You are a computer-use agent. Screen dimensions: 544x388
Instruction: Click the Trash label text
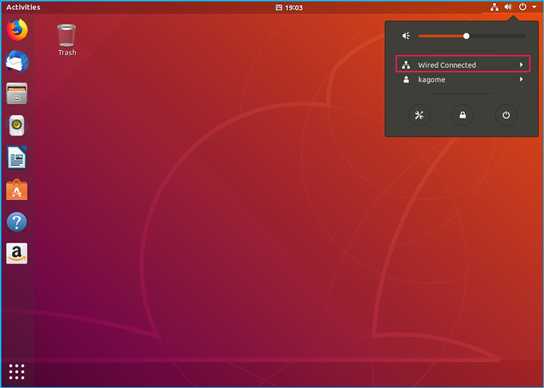[x=67, y=52]
